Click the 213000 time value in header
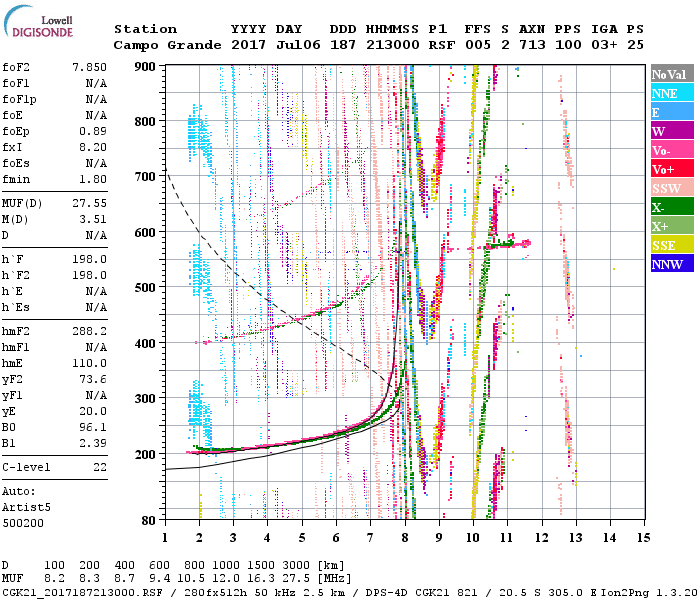This screenshot has height=600, width=700. (x=393, y=45)
